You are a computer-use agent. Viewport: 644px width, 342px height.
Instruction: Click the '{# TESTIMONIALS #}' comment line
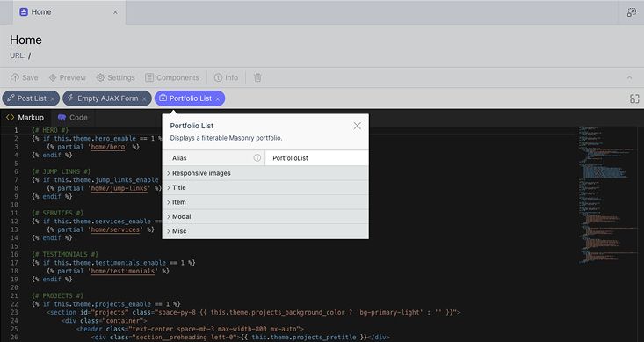[65, 254]
